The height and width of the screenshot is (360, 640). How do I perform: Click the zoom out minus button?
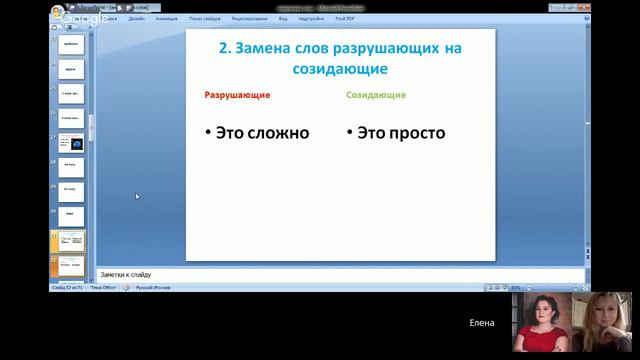click(529, 288)
